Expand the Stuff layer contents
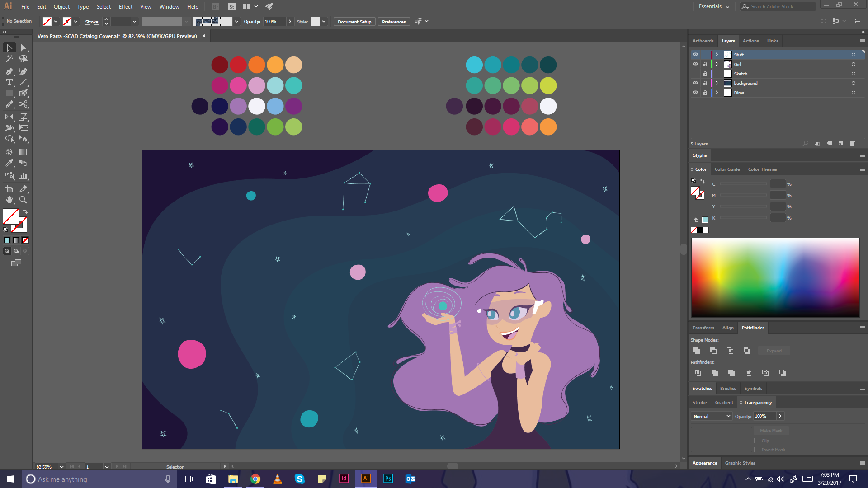 pyautogui.click(x=717, y=55)
